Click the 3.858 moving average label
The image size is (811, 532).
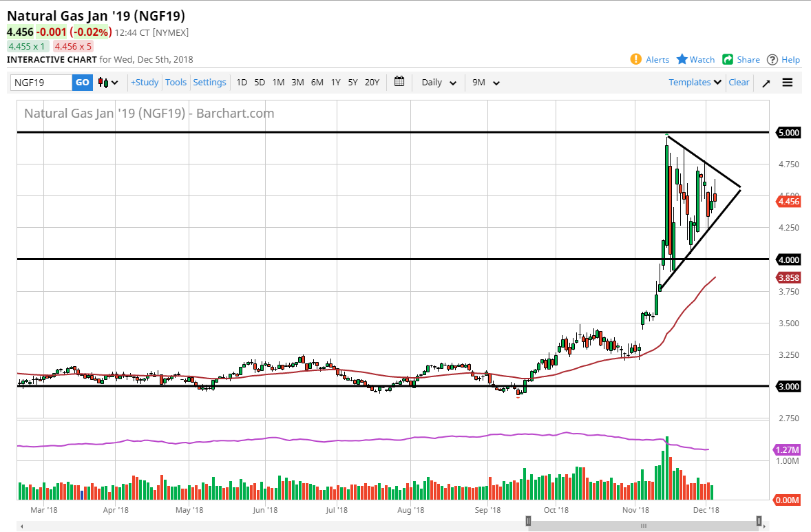pos(788,277)
